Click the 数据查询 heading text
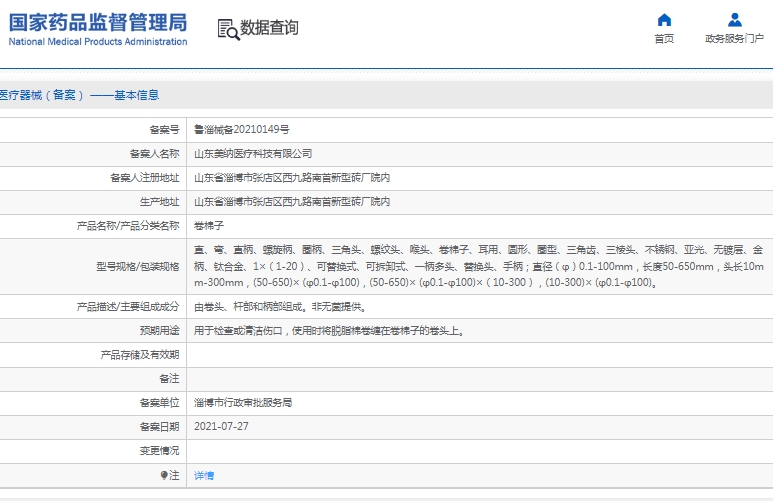This screenshot has height=501, width=773. point(269,28)
